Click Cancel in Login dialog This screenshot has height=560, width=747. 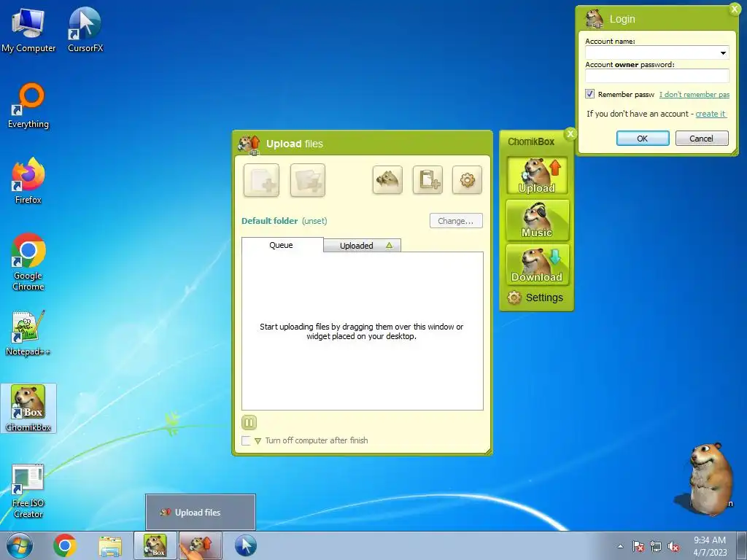[x=702, y=139]
